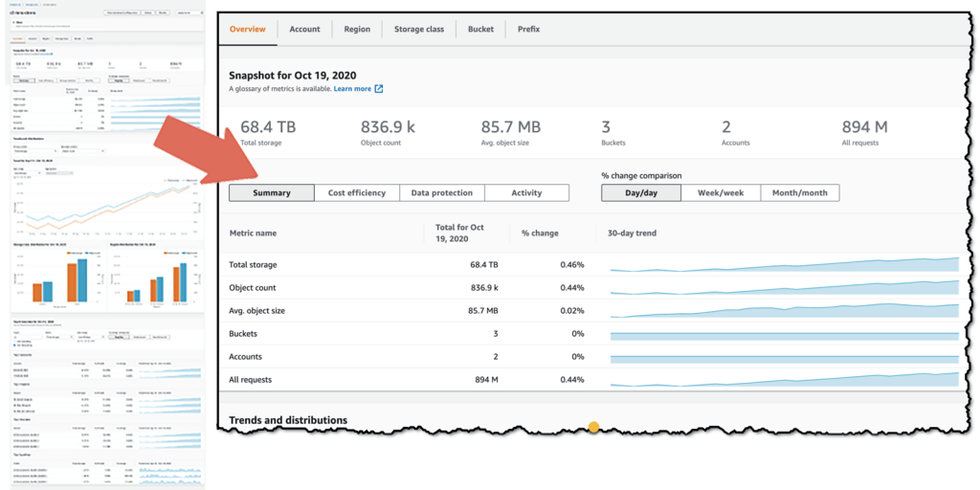Switch metrics to Cost efficiency
Viewport: 980px width, 490px height.
click(357, 192)
